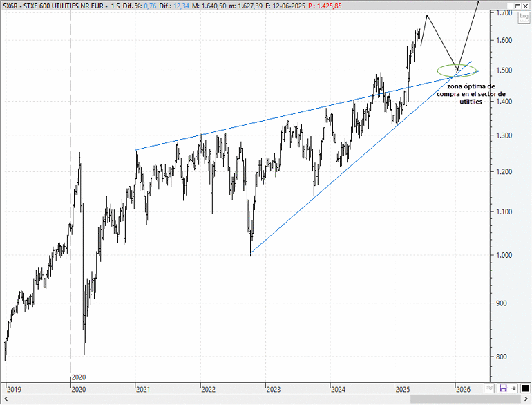Screen dimensions: 532x405
Task: Click the P: 1.425,85 red value
Action: (325, 6)
